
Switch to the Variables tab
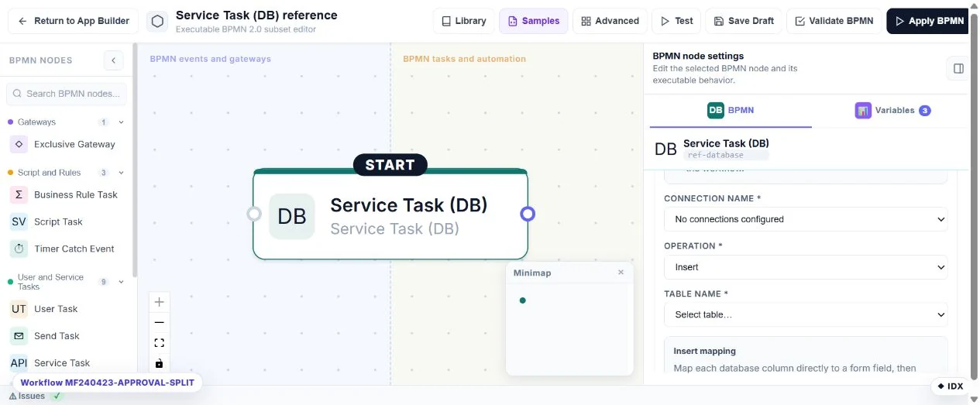click(x=892, y=110)
